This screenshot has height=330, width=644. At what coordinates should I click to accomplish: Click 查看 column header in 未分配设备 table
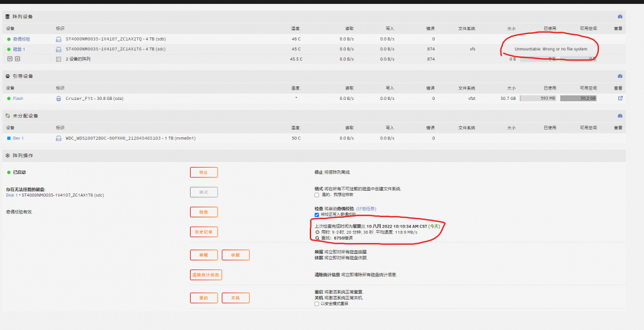click(618, 128)
